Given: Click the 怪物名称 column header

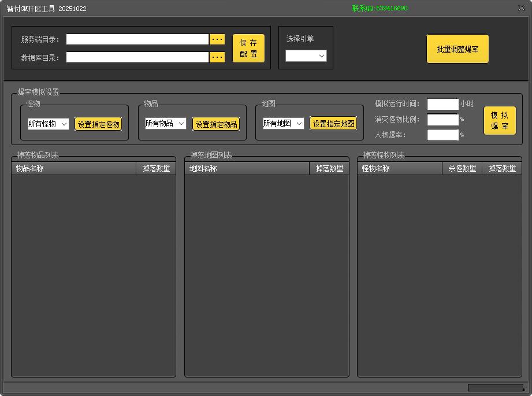Looking at the screenshot, I should 400,168.
